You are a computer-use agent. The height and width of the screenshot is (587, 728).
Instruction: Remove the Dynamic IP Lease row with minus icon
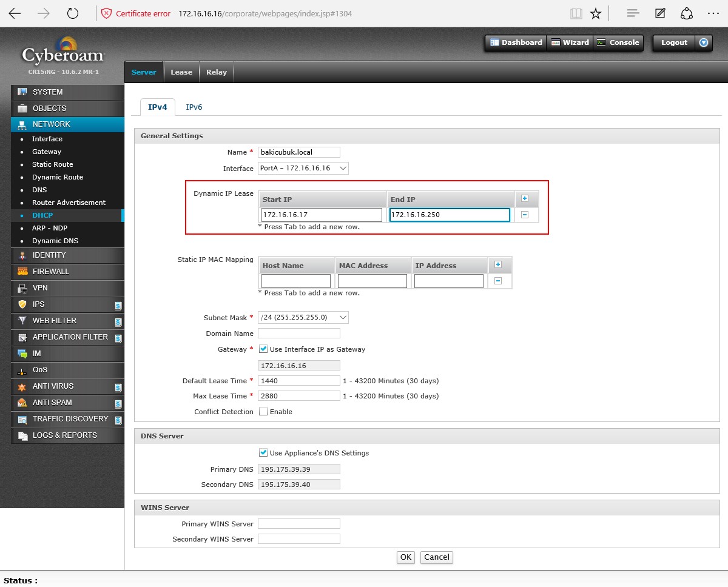pos(525,215)
